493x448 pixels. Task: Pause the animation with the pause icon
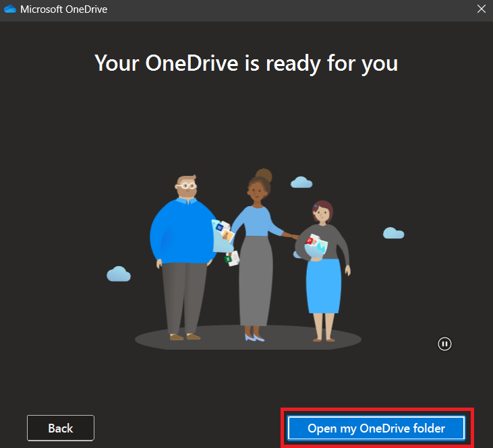tap(444, 344)
